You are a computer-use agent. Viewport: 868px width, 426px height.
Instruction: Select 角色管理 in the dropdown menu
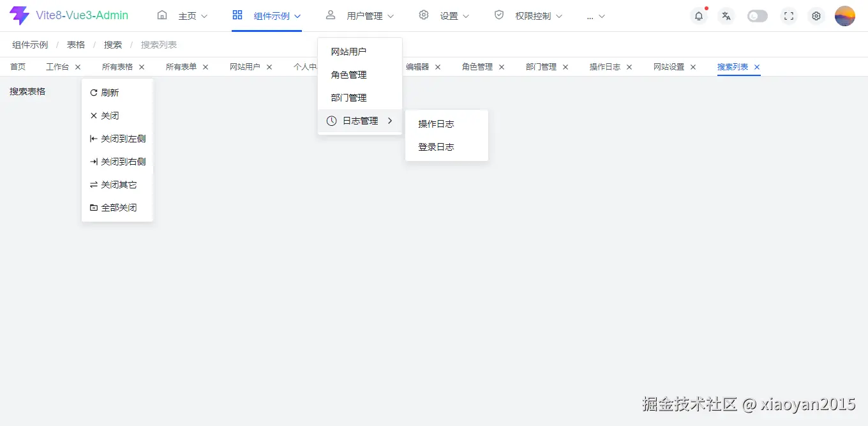tap(360, 75)
